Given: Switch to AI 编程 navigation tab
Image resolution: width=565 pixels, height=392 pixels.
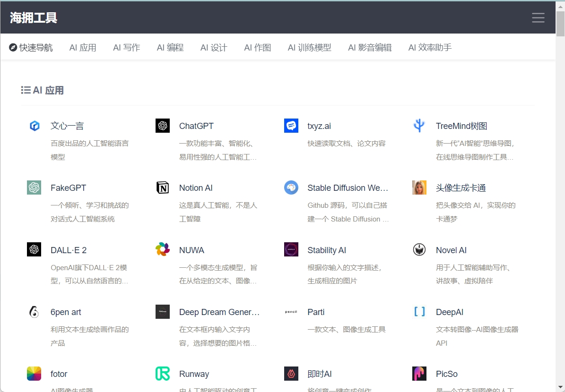Looking at the screenshot, I should [x=170, y=48].
